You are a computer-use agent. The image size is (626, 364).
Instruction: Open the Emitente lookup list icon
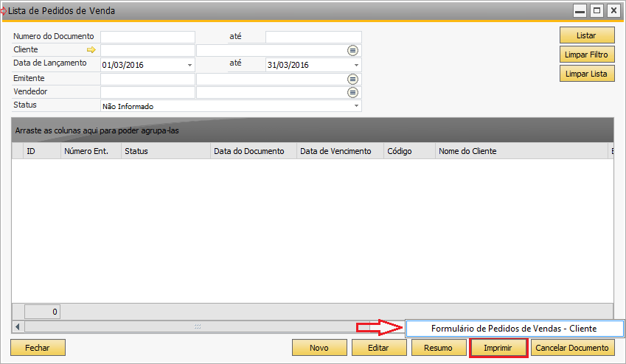tap(352, 79)
